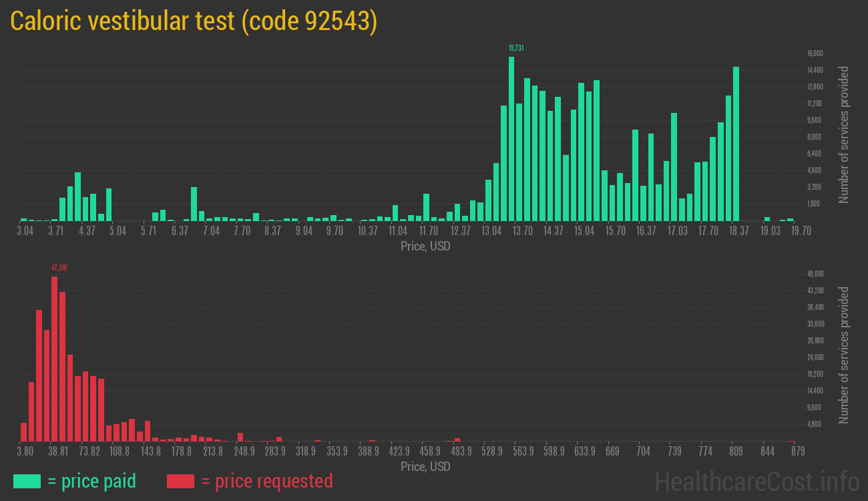The height and width of the screenshot is (501, 868).
Task: Select the 3.80 tick on the lower axis
Action: (25, 452)
